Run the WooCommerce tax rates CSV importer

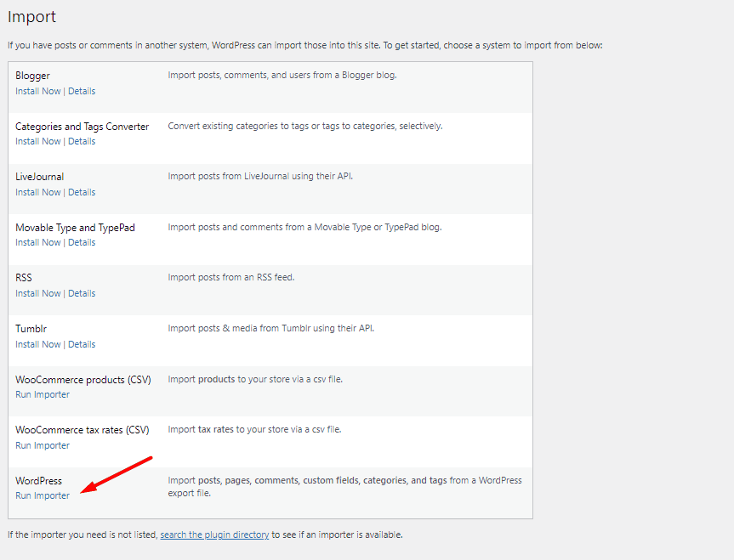[42, 445]
